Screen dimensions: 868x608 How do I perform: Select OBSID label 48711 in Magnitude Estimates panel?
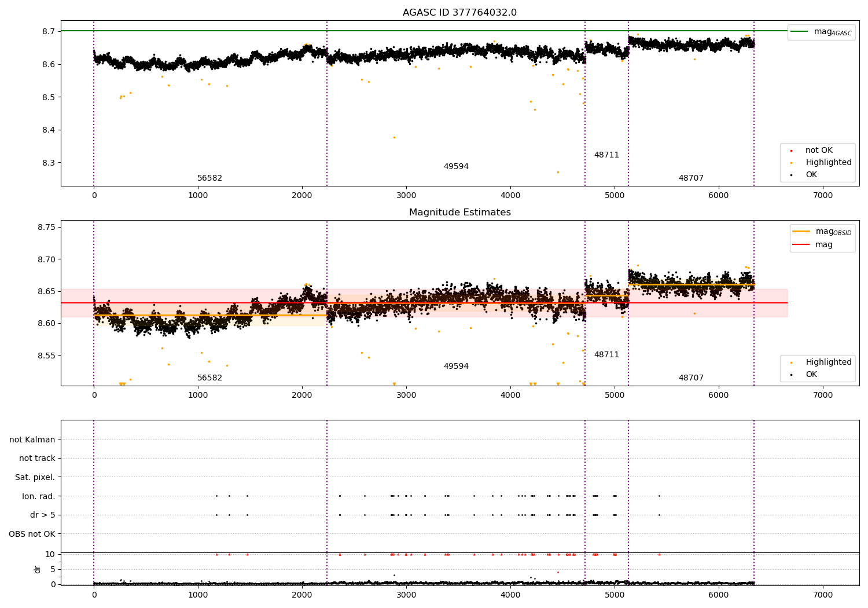(x=606, y=355)
